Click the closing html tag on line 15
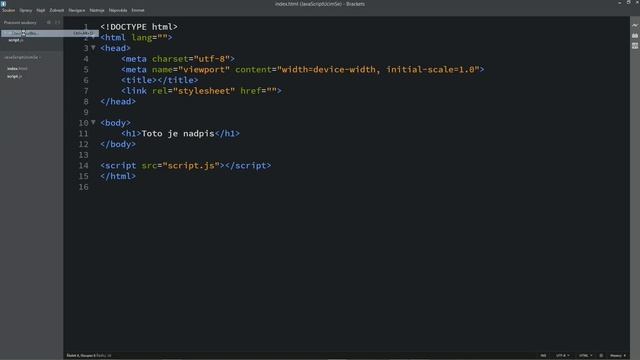The width and height of the screenshot is (640, 360). click(x=118, y=176)
